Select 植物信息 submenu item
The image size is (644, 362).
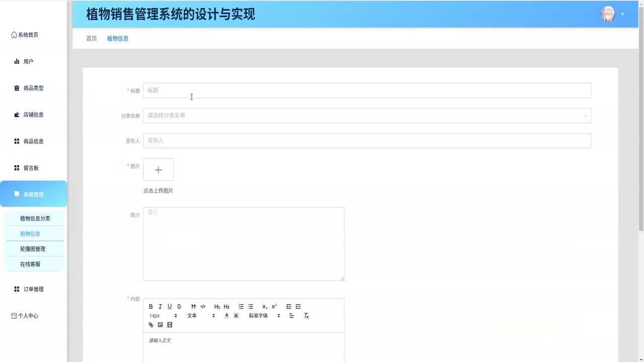click(35, 234)
